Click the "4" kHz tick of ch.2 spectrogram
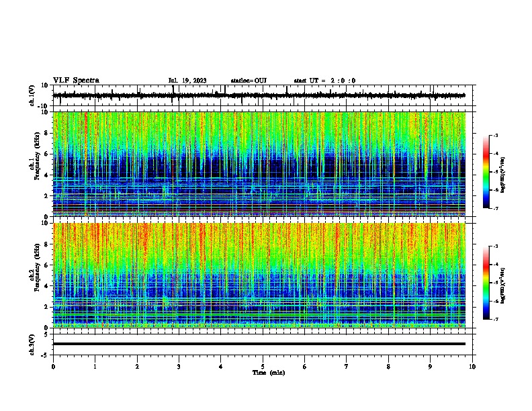This screenshot has height=411, width=532. pyautogui.click(x=46, y=286)
